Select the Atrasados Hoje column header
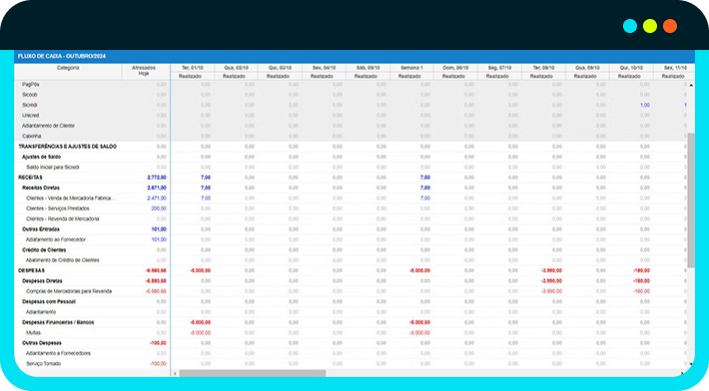The image size is (709, 391). (144, 72)
